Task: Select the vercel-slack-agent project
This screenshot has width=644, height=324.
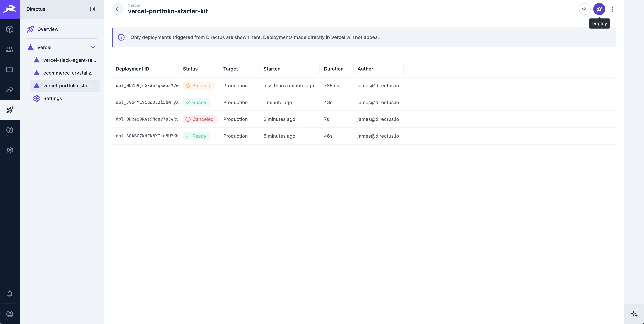Action: [69, 60]
